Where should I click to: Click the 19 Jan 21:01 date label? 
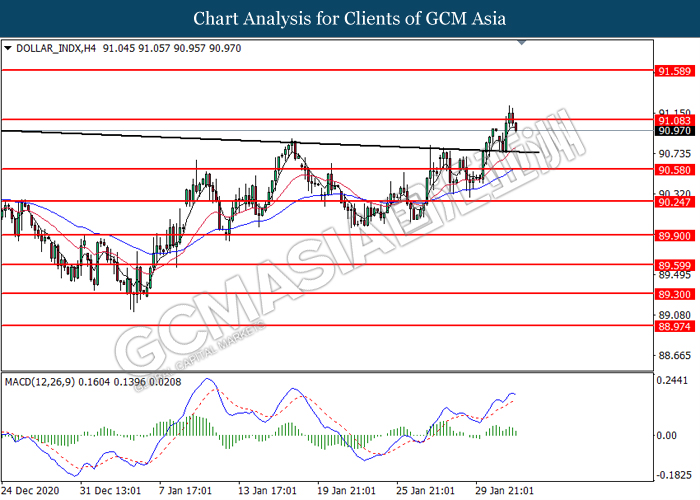(346, 490)
